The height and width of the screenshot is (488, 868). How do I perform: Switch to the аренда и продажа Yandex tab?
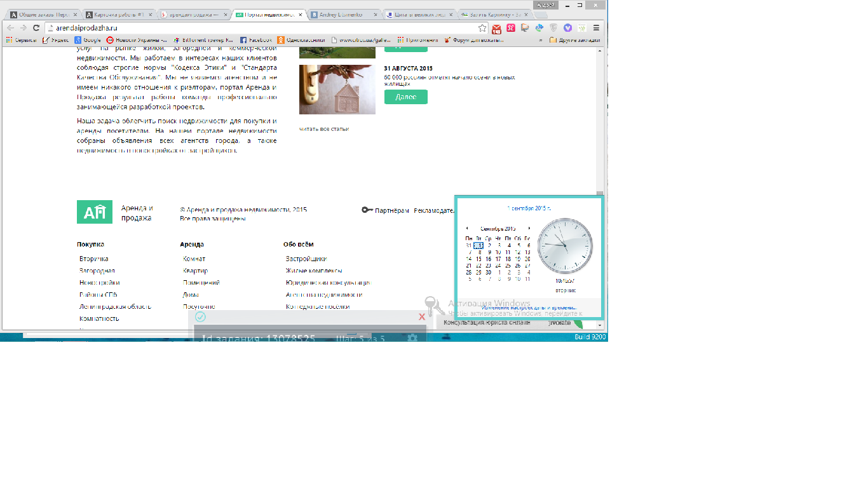(194, 13)
